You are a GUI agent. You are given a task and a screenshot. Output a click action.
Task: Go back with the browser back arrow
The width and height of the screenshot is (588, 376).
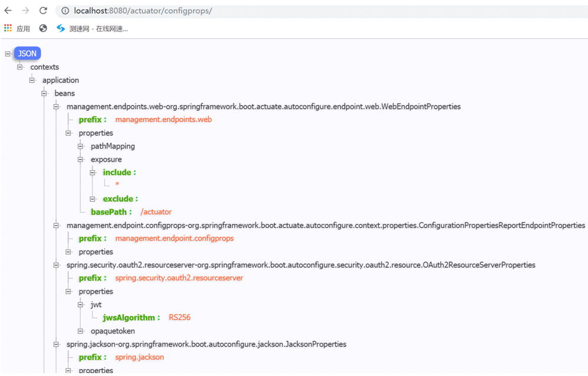[8, 11]
